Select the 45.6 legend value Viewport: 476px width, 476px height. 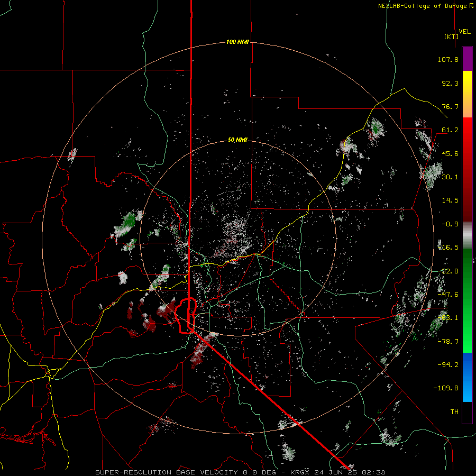click(450, 153)
